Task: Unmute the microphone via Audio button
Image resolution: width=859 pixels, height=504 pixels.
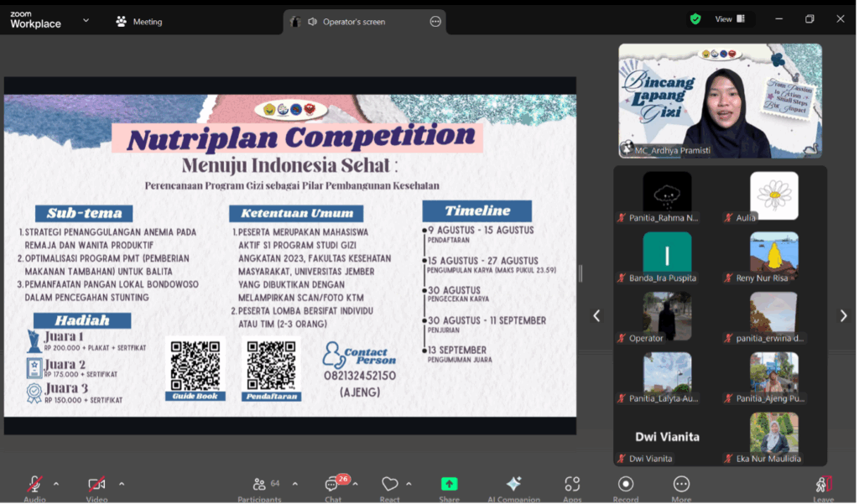Action: click(34, 486)
